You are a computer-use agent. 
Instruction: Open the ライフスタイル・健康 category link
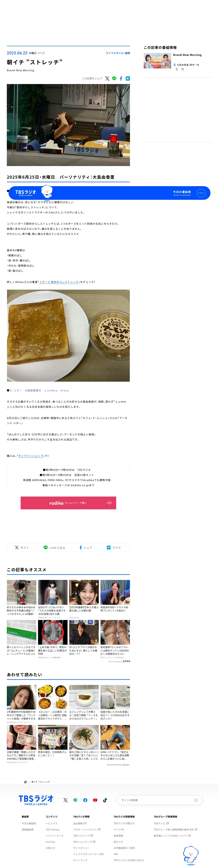tap(118, 53)
